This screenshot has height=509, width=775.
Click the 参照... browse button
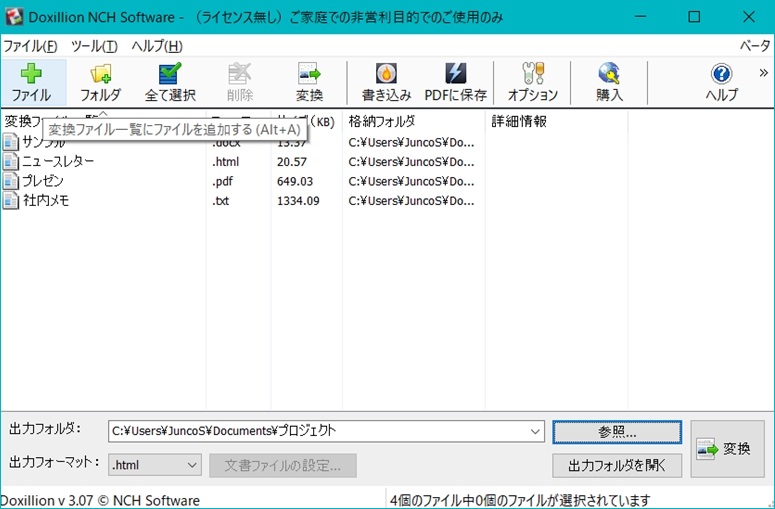617,432
